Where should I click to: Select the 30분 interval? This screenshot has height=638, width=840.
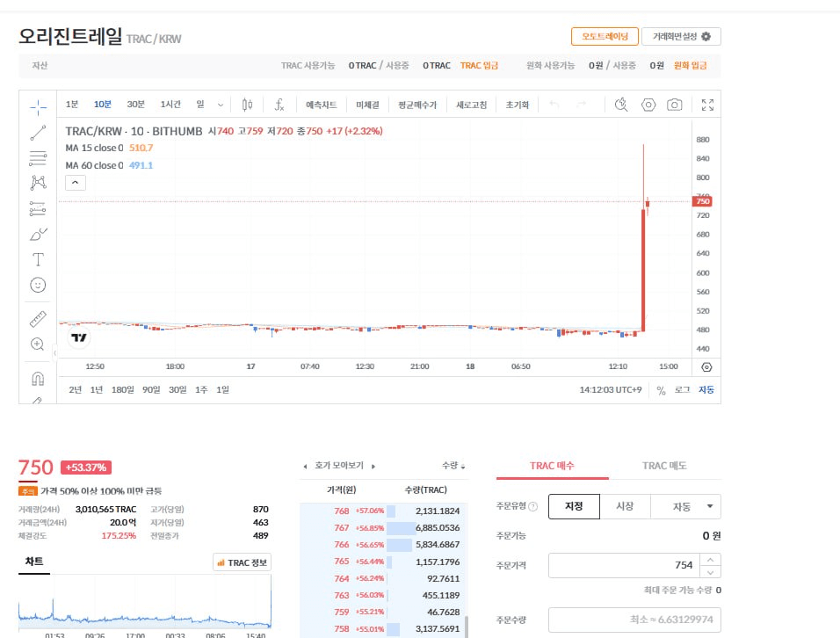135,105
